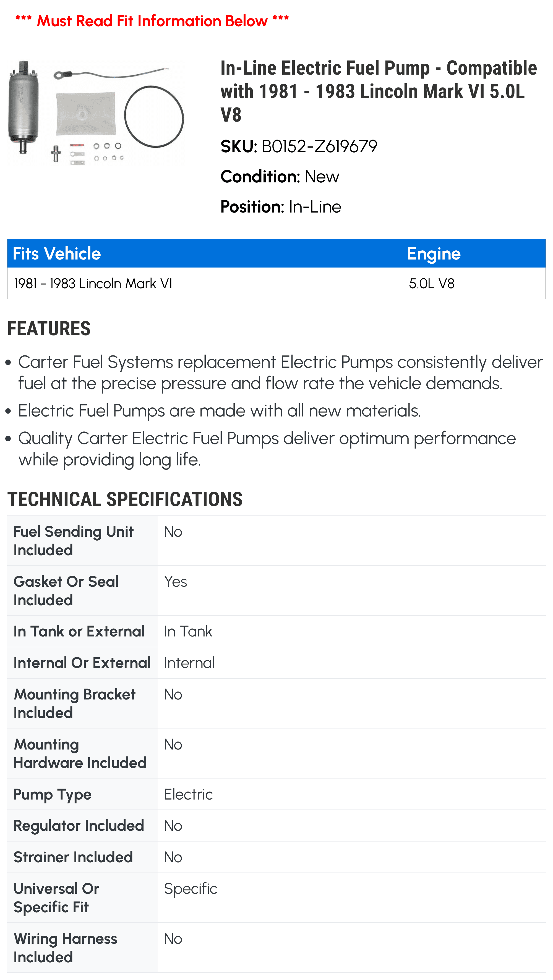The width and height of the screenshot is (553, 980).
Task: Click the Pump Type Electric row
Action: pyautogui.click(x=276, y=794)
